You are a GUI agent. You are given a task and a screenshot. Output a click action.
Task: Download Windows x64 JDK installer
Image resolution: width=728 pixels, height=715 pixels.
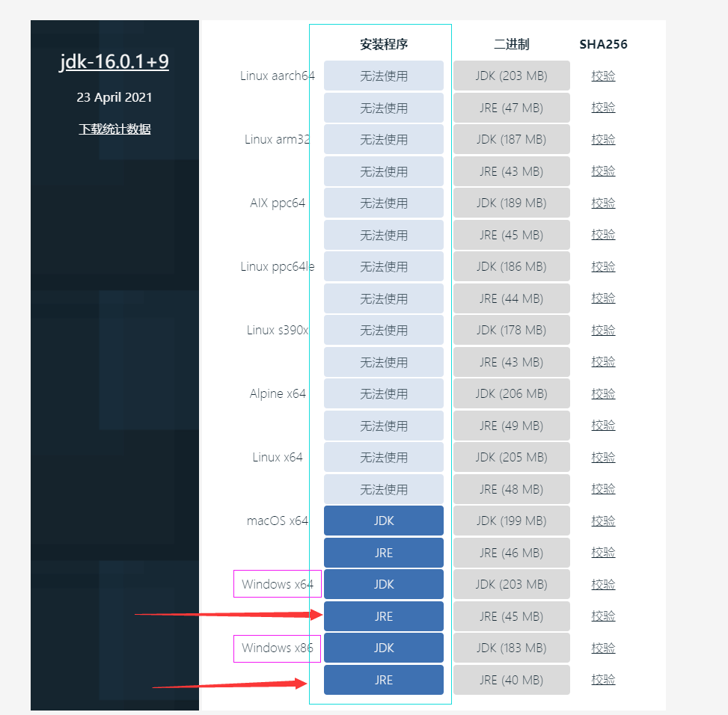(x=384, y=584)
